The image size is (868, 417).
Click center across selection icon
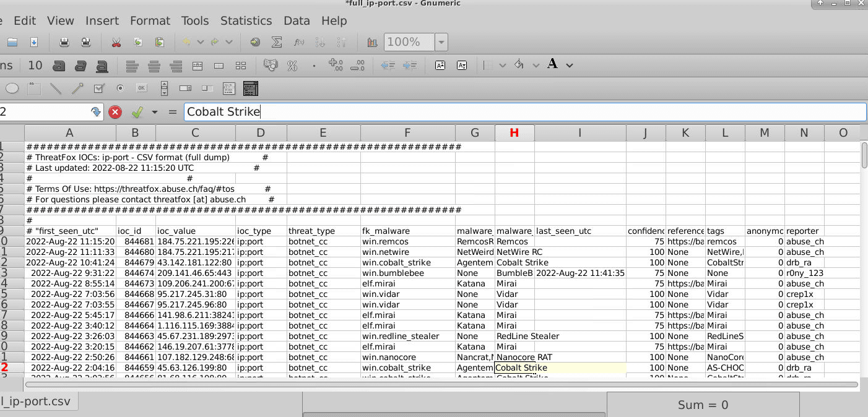pyautogui.click(x=197, y=65)
